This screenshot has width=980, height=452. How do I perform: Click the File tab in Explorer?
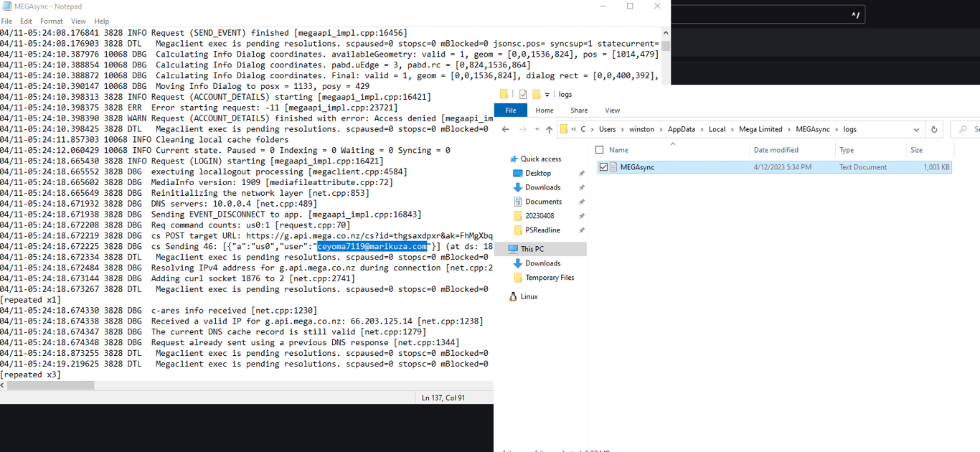[x=511, y=110]
